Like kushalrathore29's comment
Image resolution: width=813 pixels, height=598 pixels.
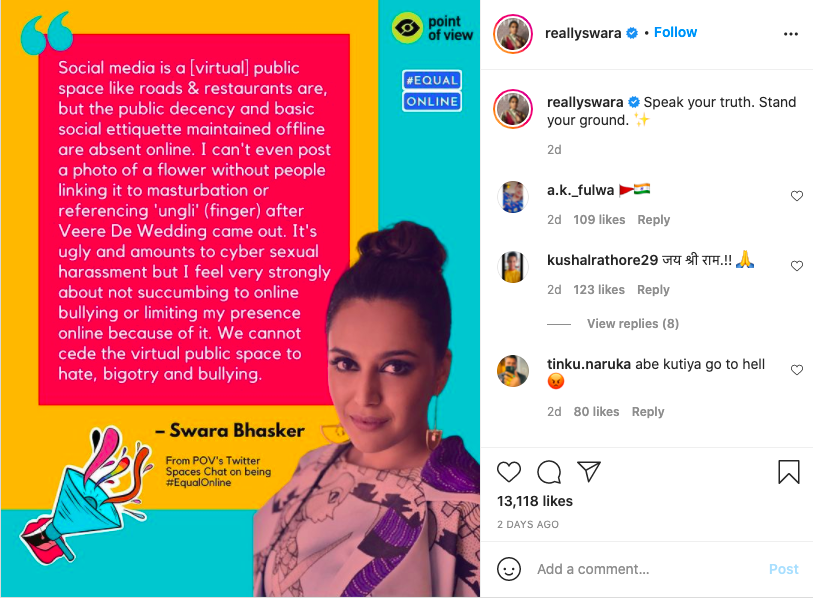pyautogui.click(x=797, y=266)
